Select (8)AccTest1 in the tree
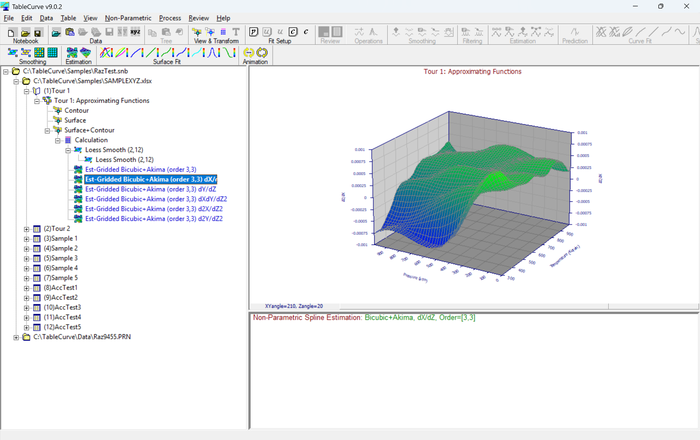 (x=60, y=288)
